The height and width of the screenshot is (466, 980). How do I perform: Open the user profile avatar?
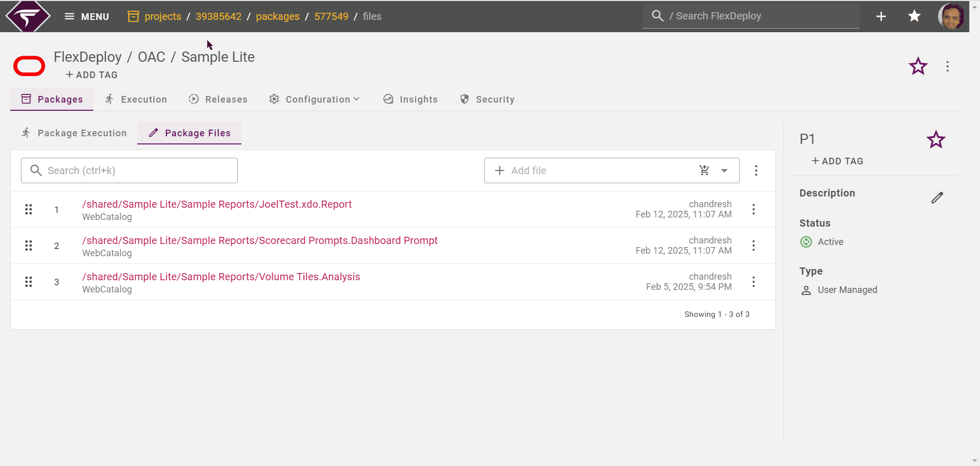pyautogui.click(x=951, y=16)
